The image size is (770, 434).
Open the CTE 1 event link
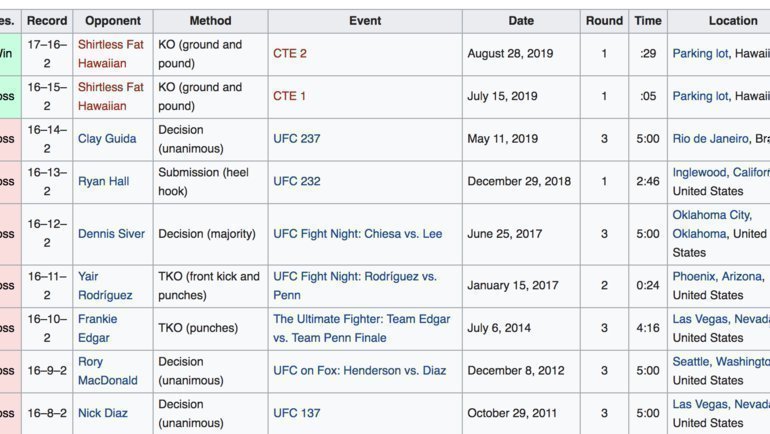[290, 96]
